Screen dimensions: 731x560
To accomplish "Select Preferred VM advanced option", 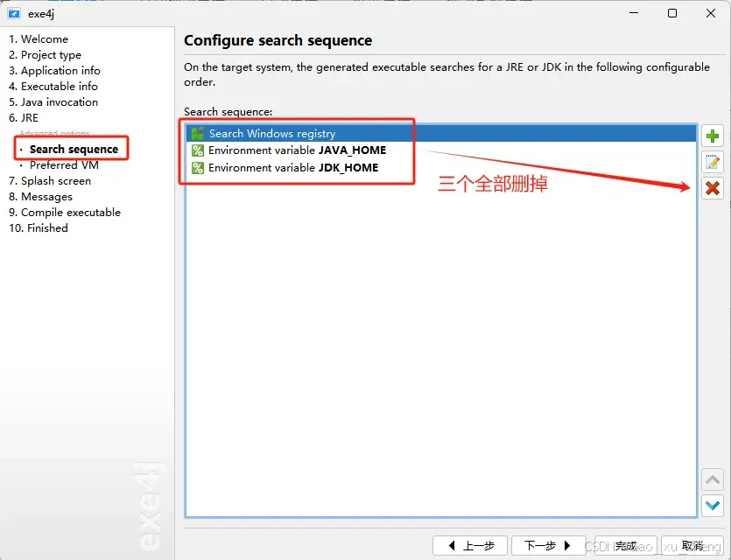I will tap(64, 164).
